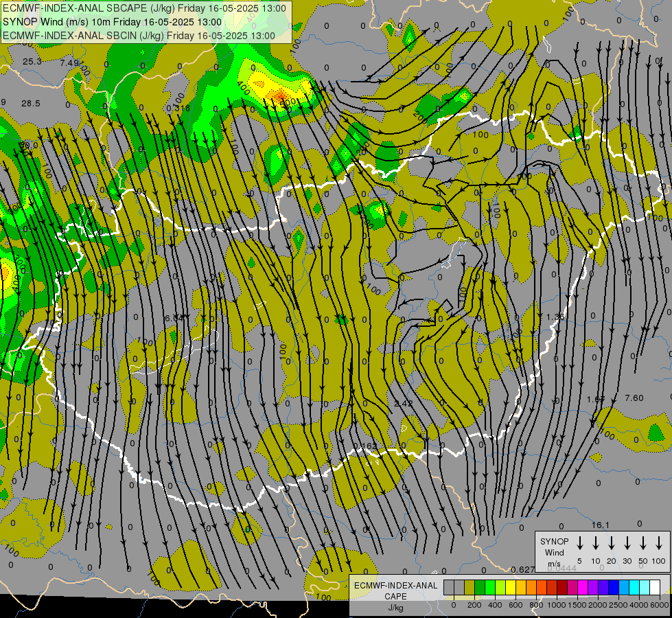
Task: Click the 800 tick label in CAPE legend
Action: pos(536,605)
